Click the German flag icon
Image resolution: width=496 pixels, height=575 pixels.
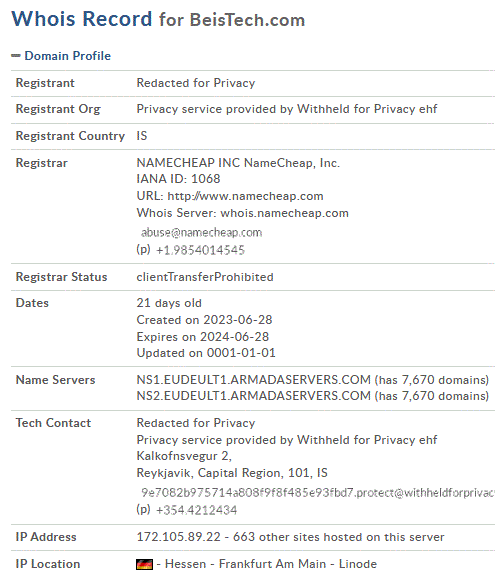click(x=144, y=564)
